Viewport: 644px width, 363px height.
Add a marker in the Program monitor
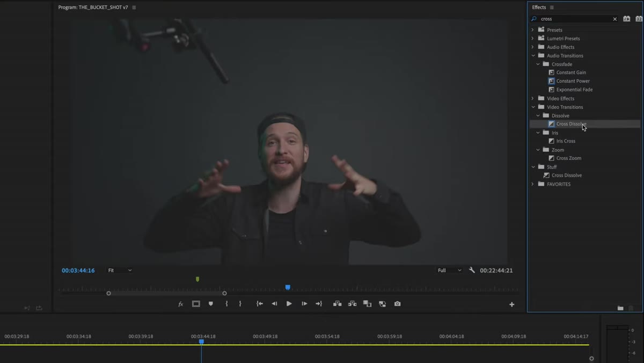tap(211, 304)
